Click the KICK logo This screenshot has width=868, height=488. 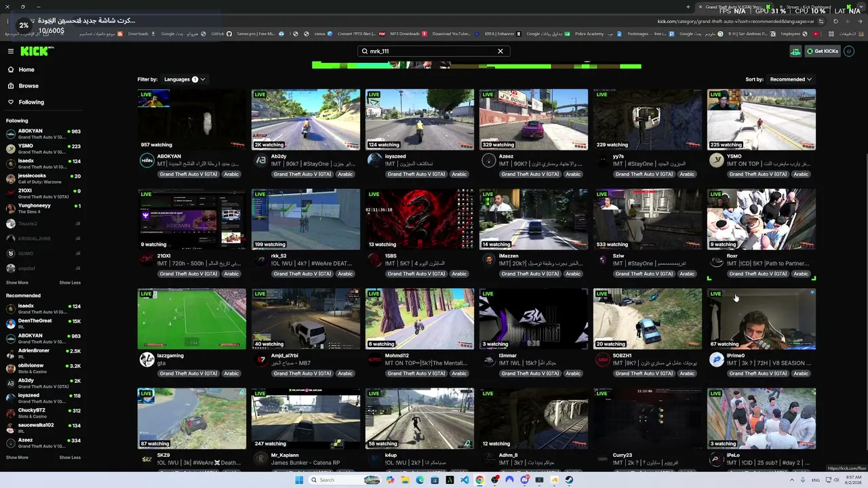click(x=37, y=51)
